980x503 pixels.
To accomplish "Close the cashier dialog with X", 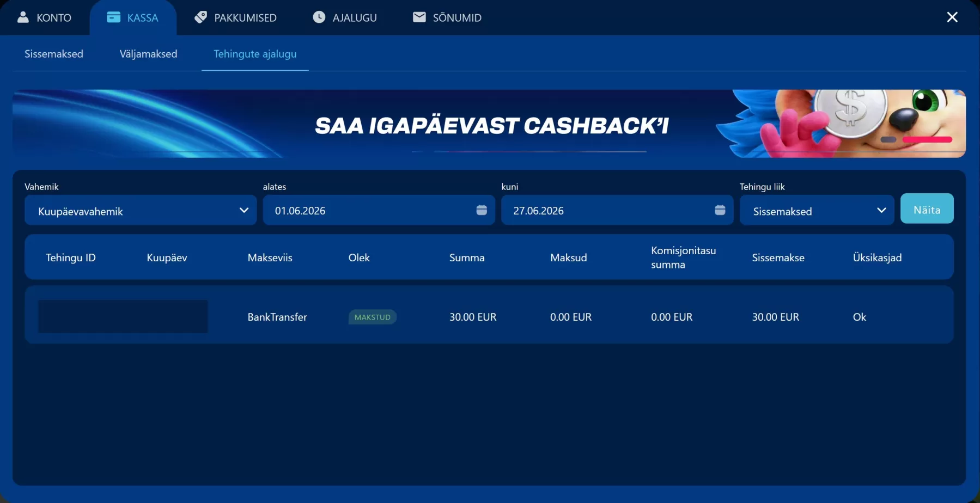I will (x=952, y=17).
